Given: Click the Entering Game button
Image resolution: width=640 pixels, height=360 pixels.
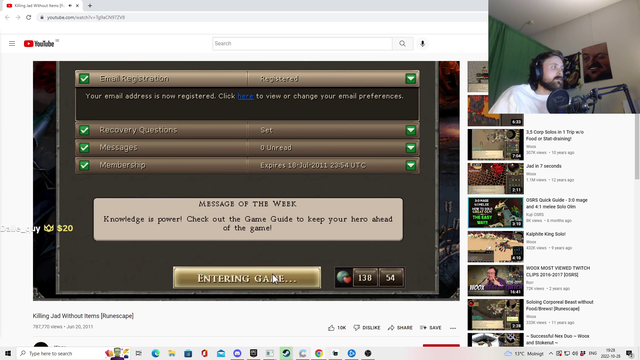Looking at the screenshot, I should 247,278.
